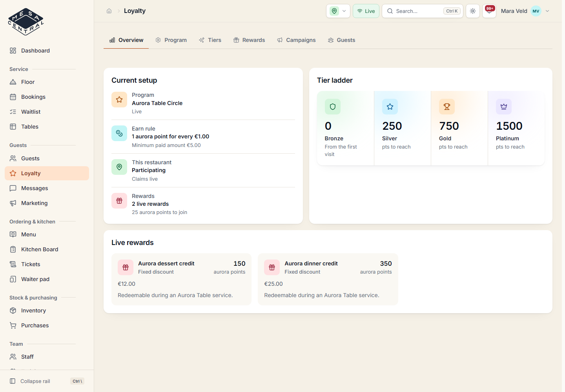Open Dashboard in the sidebar
This screenshot has width=565, height=392.
(x=47, y=51)
